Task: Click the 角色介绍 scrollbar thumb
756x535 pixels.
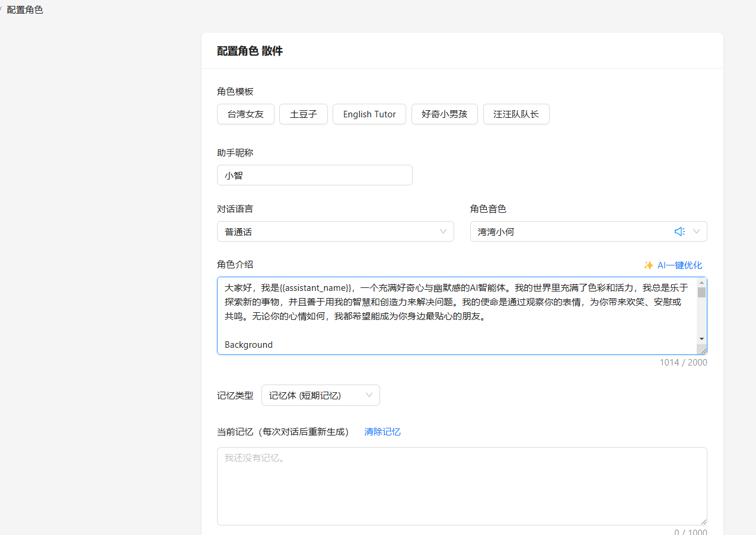Action: (x=701, y=292)
